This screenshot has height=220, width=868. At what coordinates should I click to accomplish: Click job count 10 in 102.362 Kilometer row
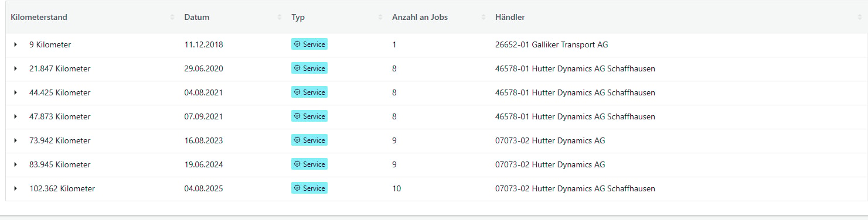click(397, 188)
